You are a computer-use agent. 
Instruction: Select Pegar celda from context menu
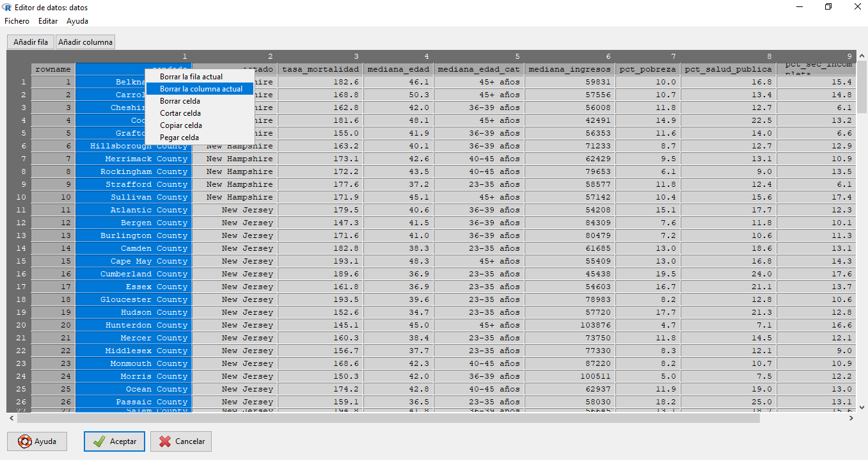pyautogui.click(x=179, y=138)
